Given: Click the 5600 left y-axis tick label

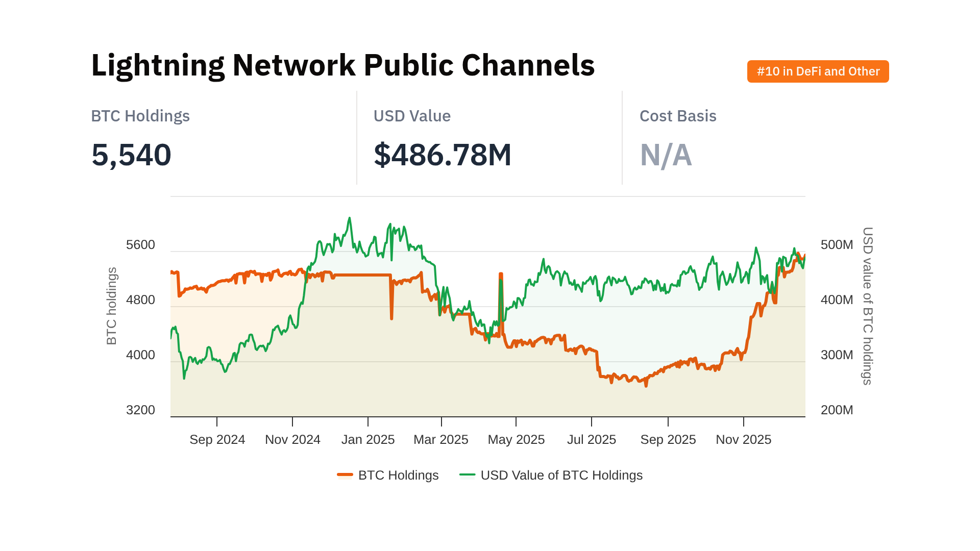Looking at the screenshot, I should point(140,245).
